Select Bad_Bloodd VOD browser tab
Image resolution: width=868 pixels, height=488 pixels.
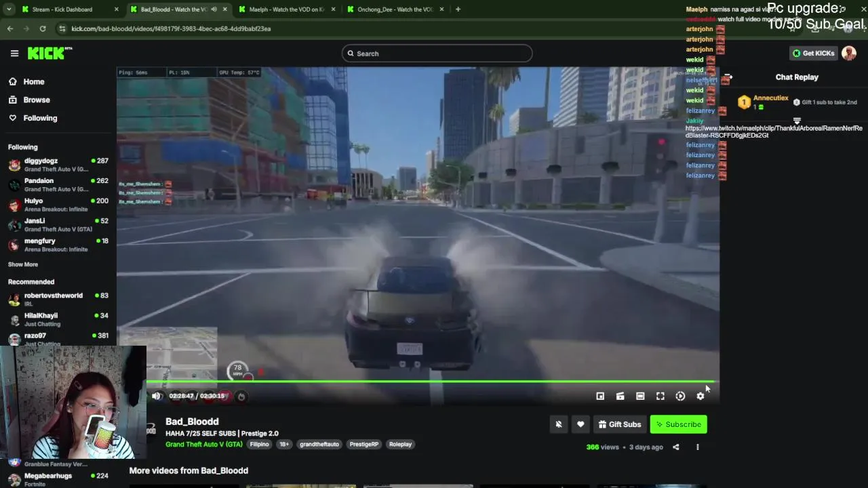coord(173,9)
